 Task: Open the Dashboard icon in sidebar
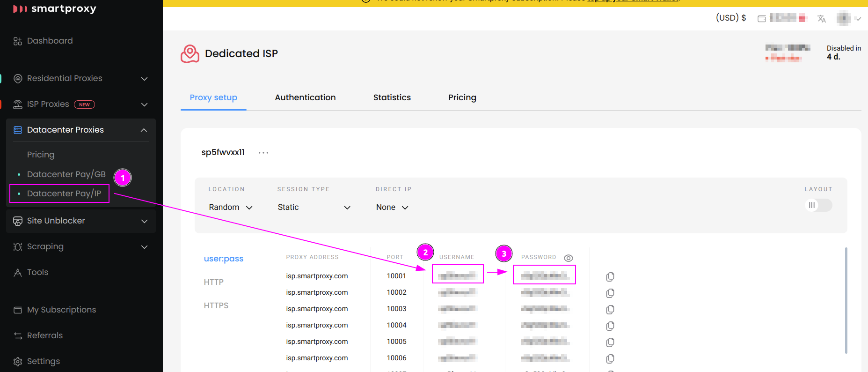(18, 41)
